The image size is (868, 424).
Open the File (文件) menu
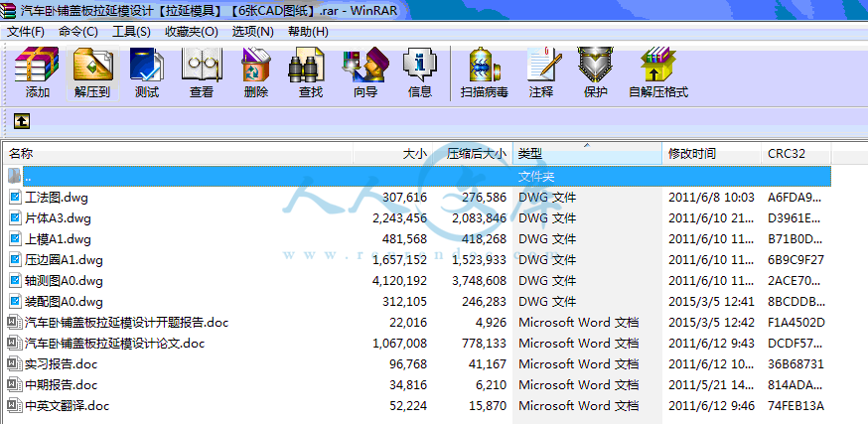[x=26, y=32]
